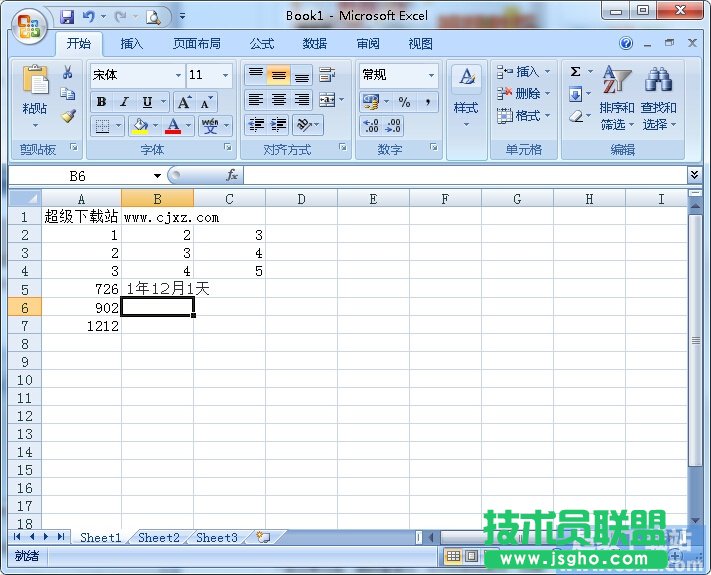711x575 pixels.
Task: Click the red font color swatch button
Action: pyautogui.click(x=174, y=126)
